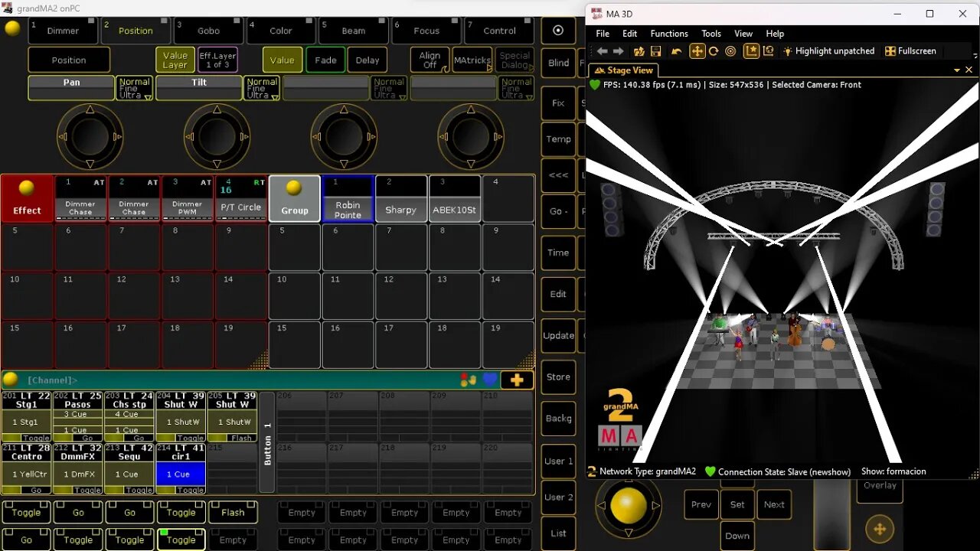The width and height of the screenshot is (980, 551).
Task: Toggle the Value Layer button
Action: click(x=175, y=60)
